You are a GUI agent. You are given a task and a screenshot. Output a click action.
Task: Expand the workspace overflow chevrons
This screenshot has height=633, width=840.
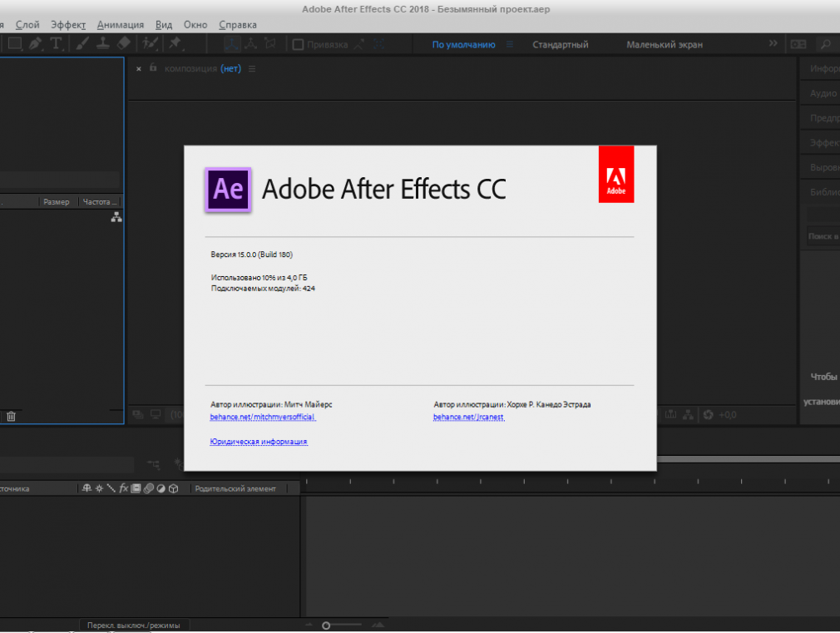pyautogui.click(x=773, y=43)
